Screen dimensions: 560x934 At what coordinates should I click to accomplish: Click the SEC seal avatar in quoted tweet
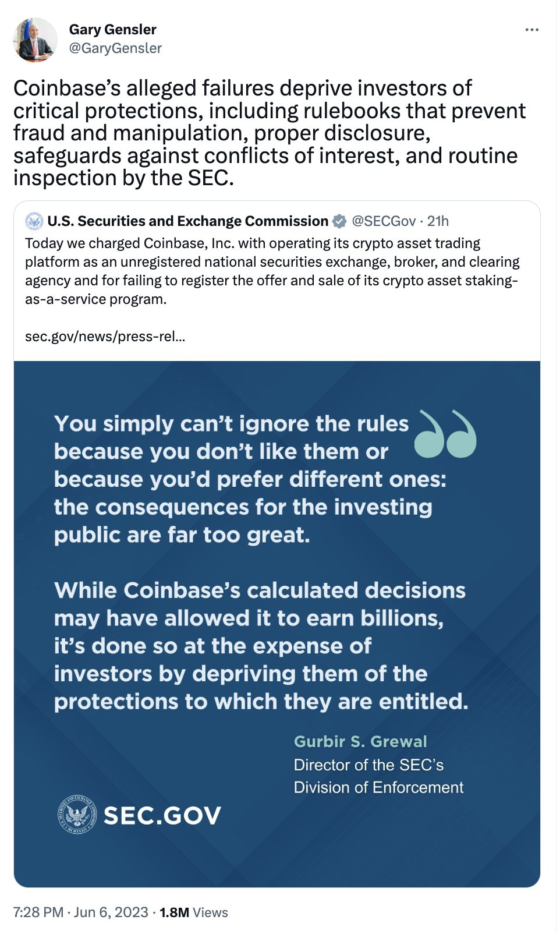[x=34, y=221]
